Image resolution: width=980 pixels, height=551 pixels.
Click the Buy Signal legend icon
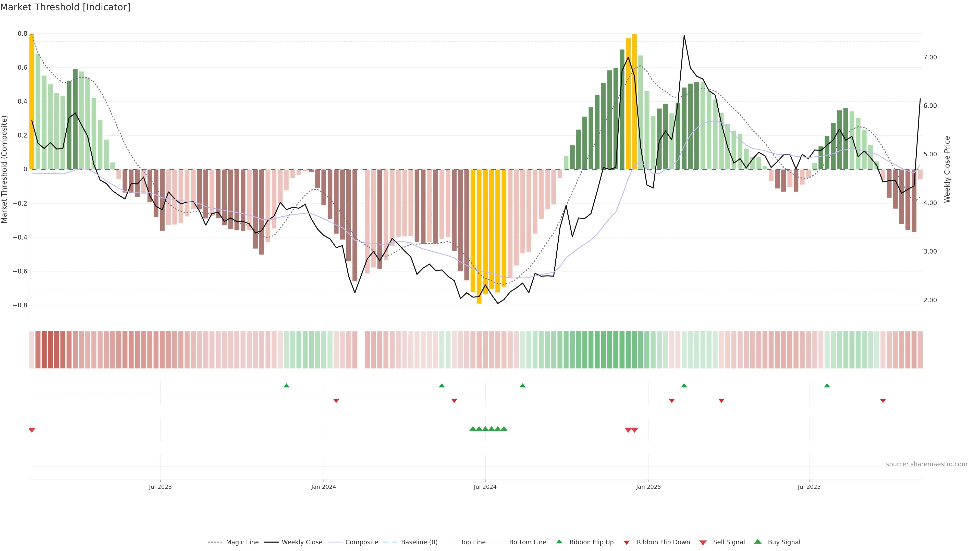coord(758,542)
